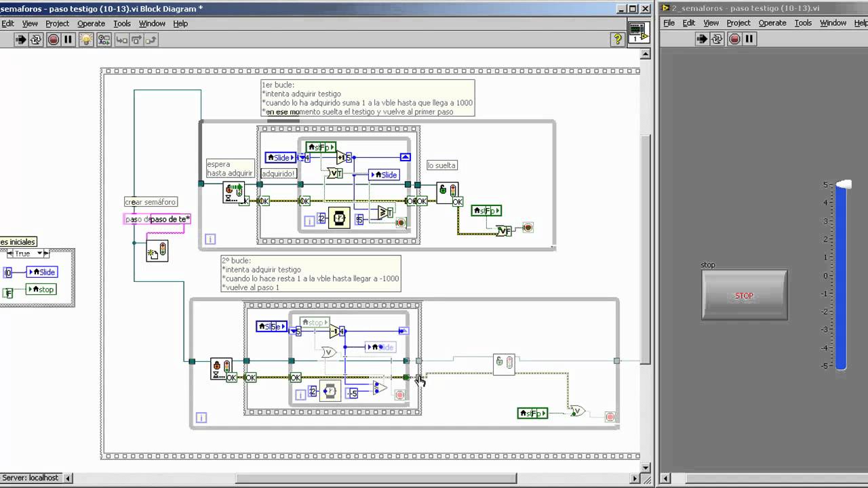868x488 pixels.
Task: Click greater-or-equal comparison node in first loop
Action: point(386,212)
